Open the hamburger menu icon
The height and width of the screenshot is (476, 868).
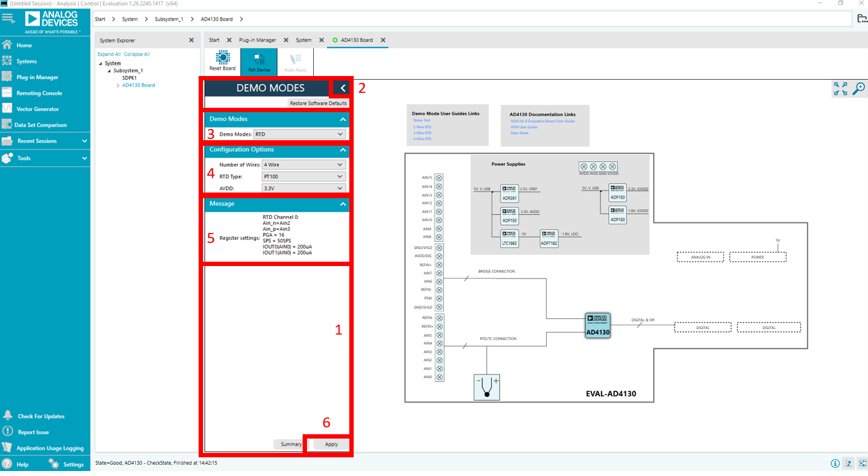[x=8, y=19]
